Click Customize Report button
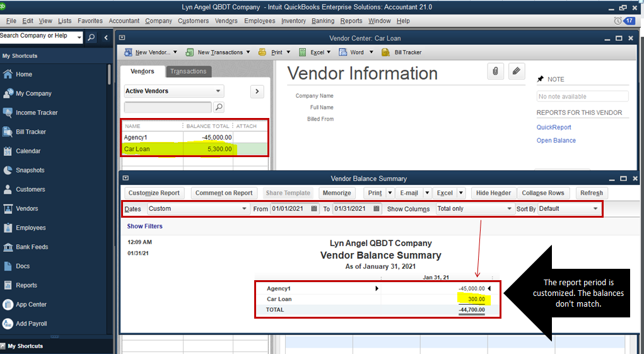 154,193
